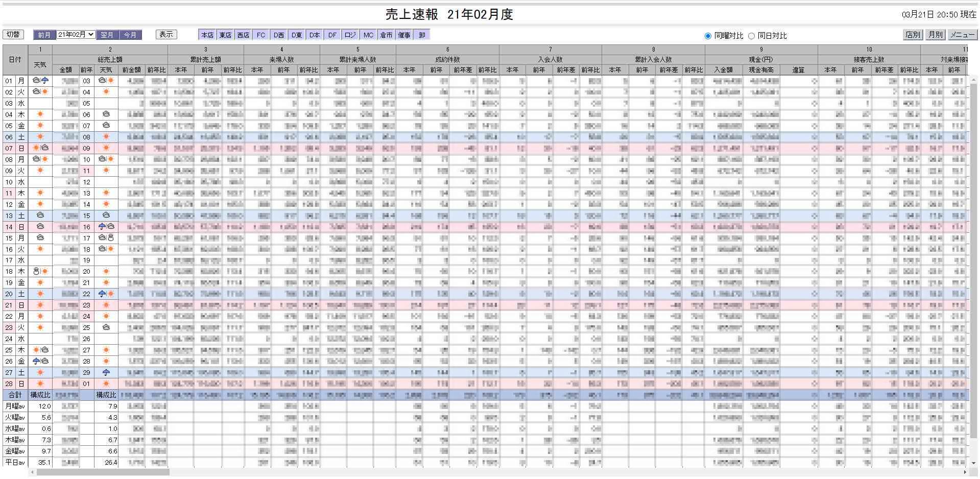
Task: Open the DF tab
Action: tap(332, 35)
